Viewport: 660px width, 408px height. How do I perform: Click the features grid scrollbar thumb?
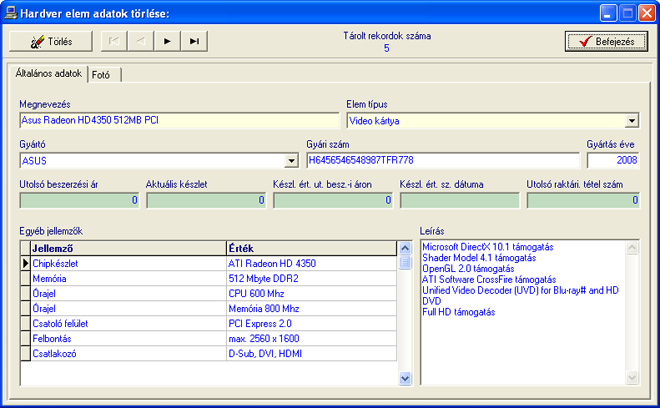pos(405,262)
